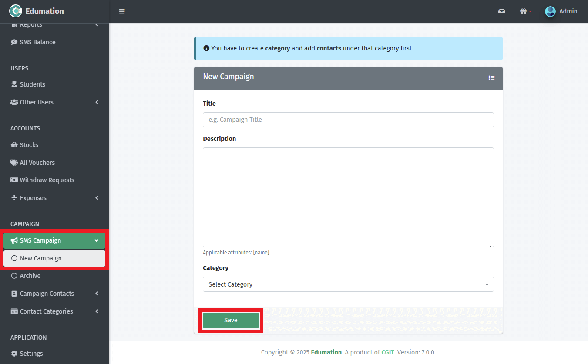The width and height of the screenshot is (588, 364).
Task: Select Archive under SMS Campaign
Action: (30, 276)
